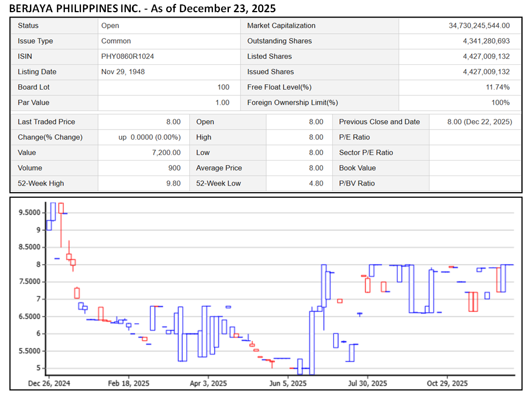Viewport: 532px width, 401px height.
Task: Select the Market Capitalization value 34,730,245,544.00
Action: [x=479, y=25]
